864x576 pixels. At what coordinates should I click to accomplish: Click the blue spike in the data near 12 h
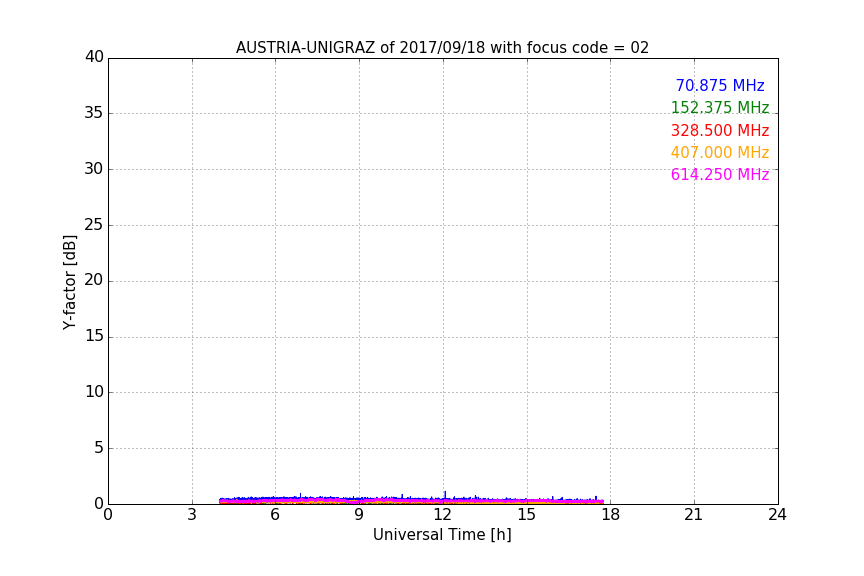click(445, 494)
